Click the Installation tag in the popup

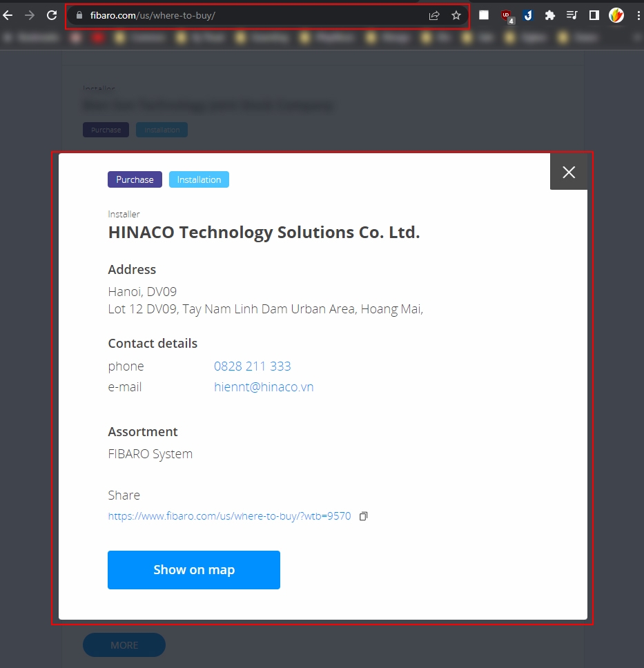point(199,179)
